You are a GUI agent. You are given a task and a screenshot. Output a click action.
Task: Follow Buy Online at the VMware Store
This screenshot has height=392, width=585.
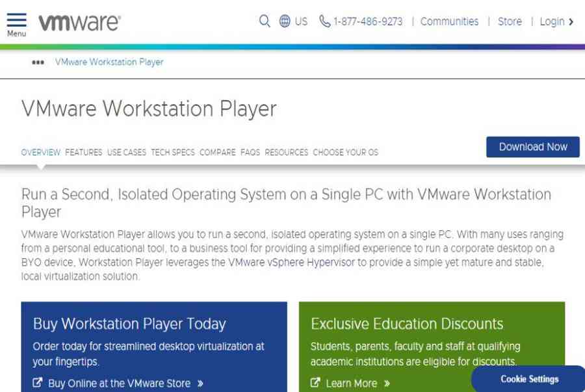(120, 383)
